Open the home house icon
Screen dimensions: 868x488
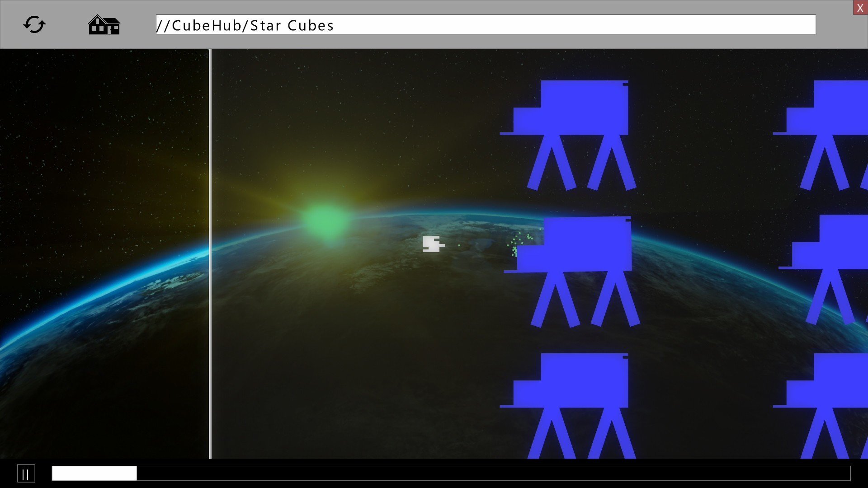coord(104,24)
